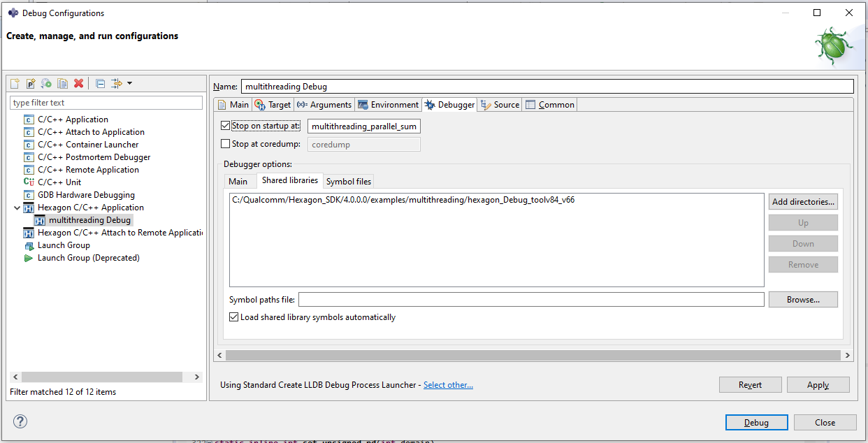This screenshot has height=443, width=868.
Task: Switch to Shared libraries sub-tab
Action: 289,180
